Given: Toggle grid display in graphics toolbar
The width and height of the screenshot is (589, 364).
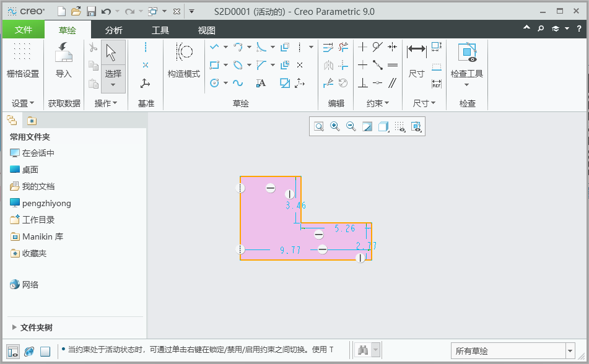Looking at the screenshot, I should click(x=399, y=126).
